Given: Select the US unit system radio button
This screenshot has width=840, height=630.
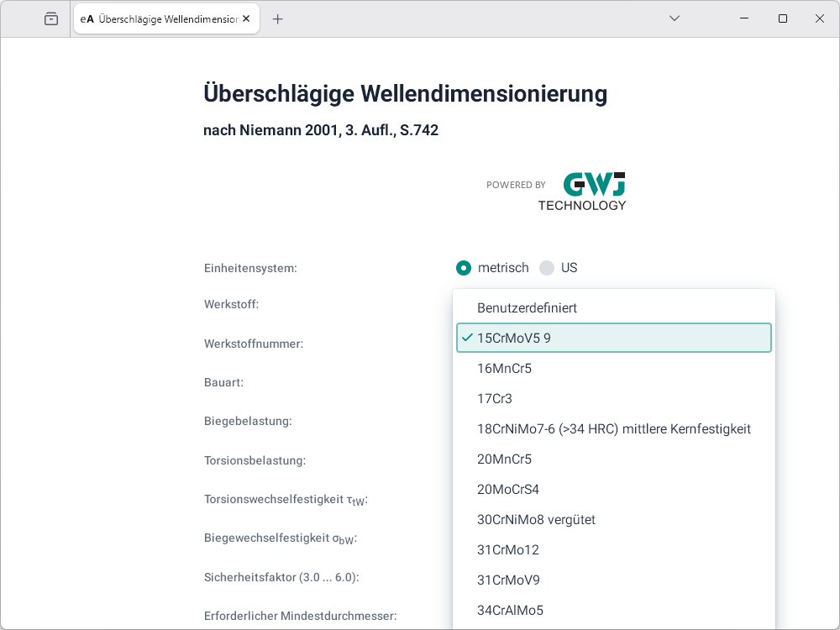Looking at the screenshot, I should (x=547, y=268).
